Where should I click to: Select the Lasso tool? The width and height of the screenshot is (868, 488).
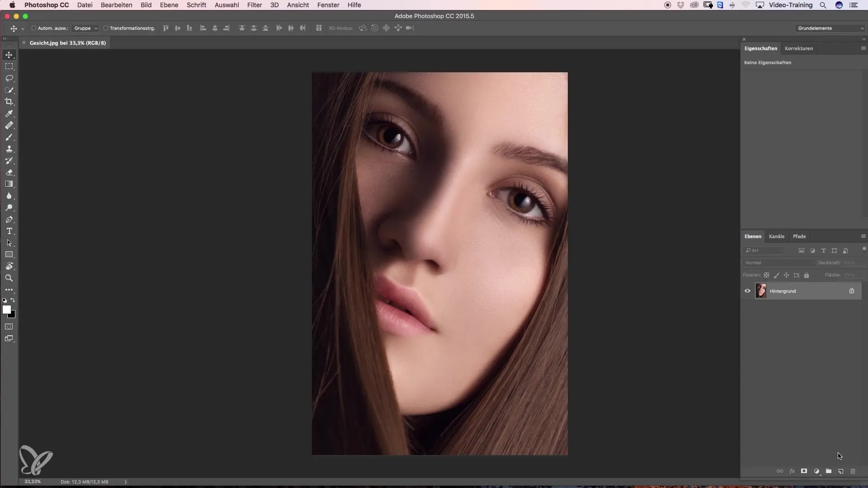[9, 78]
